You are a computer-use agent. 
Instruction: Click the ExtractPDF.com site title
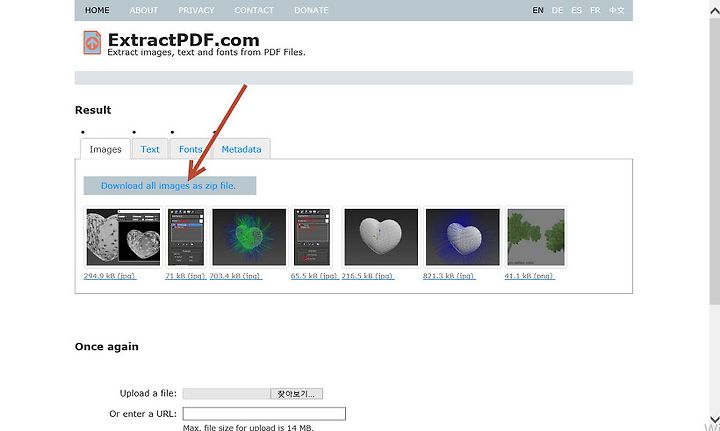[x=183, y=40]
